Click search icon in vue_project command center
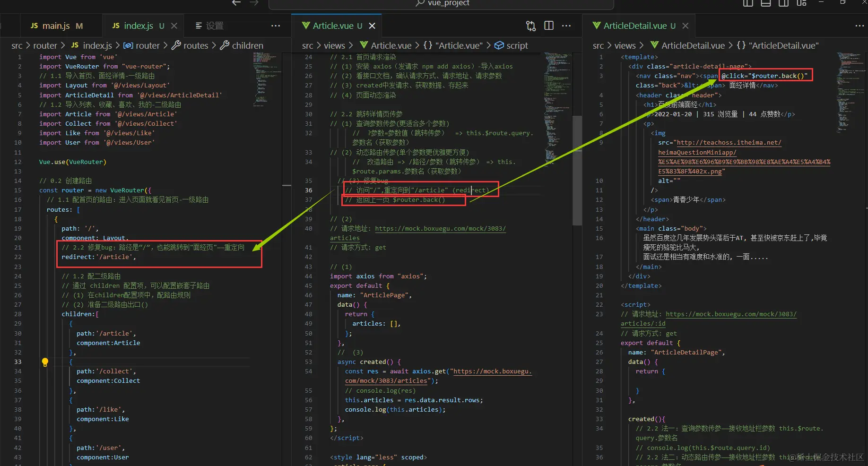 tap(419, 3)
